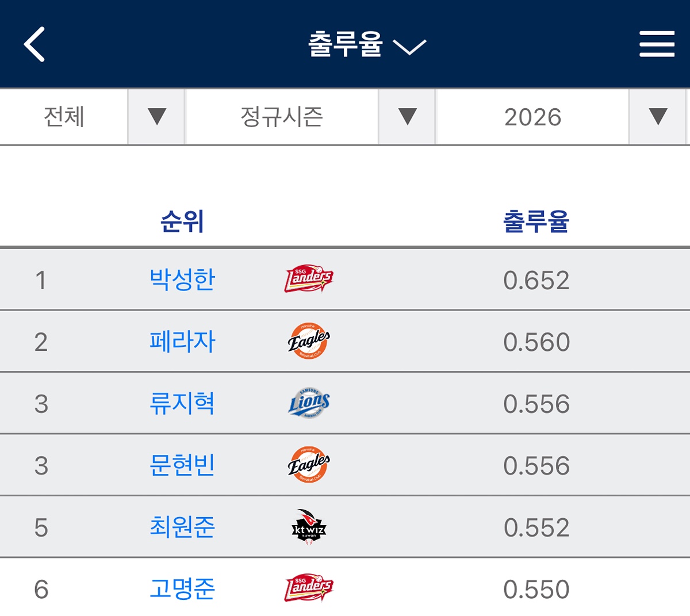
Task: Click SSG Landers logo beside 고명준
Action: tap(309, 588)
